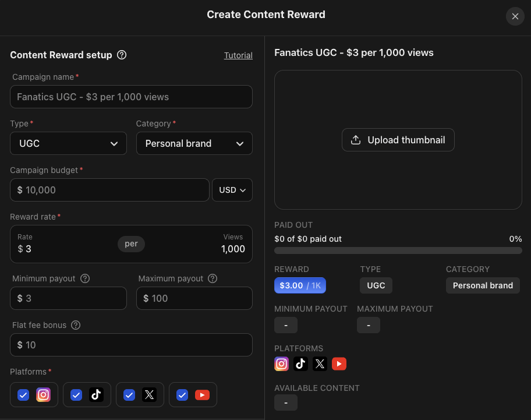The image size is (531, 420).
Task: Disable the Instagram platform checkbox
Action: point(23,394)
